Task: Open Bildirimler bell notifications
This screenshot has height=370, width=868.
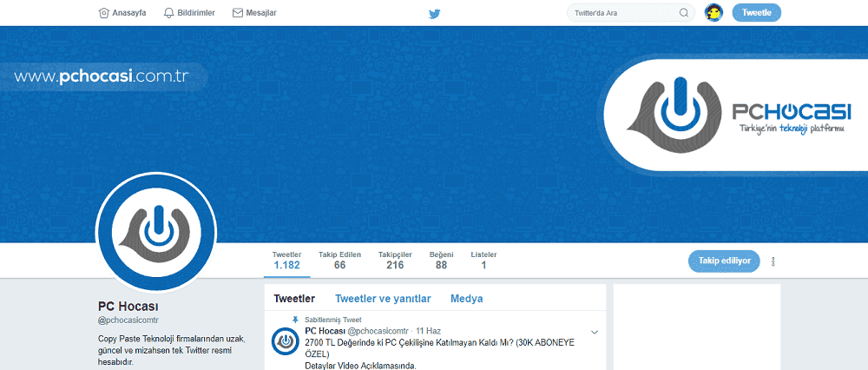Action: [169, 12]
